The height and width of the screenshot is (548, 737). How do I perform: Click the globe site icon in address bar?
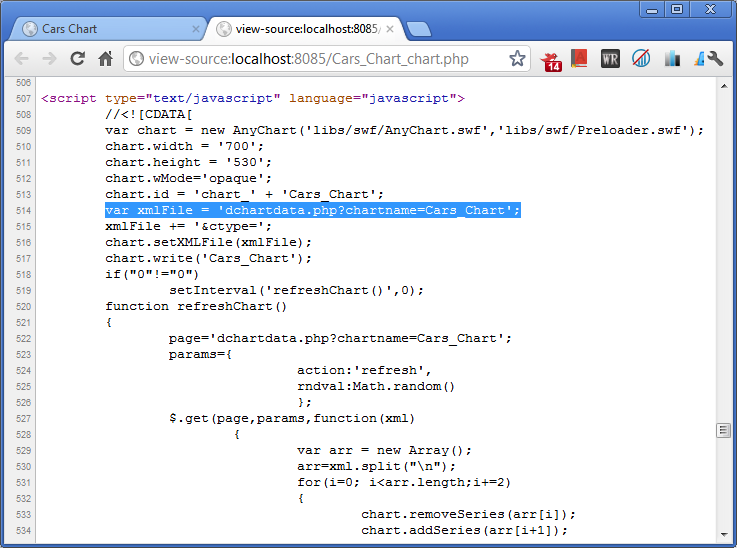[x=136, y=59]
